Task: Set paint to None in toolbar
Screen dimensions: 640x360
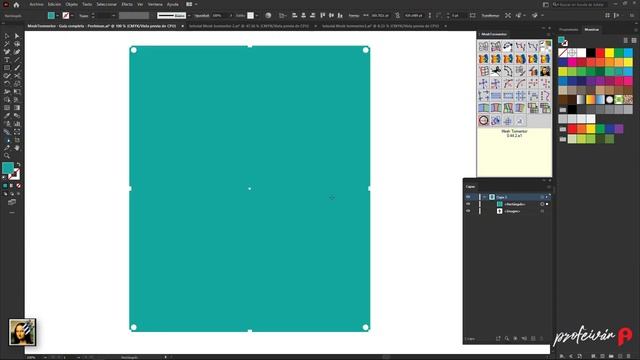Action: click(x=18, y=186)
